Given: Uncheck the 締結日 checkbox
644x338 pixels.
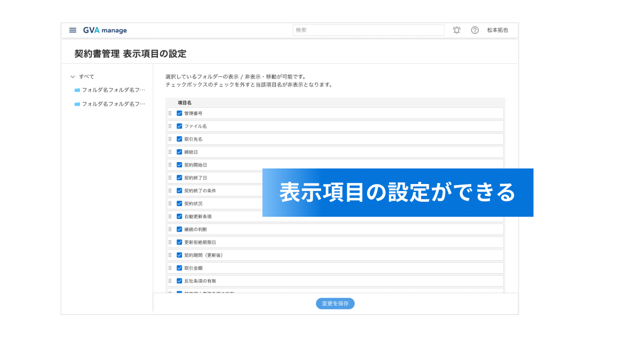Looking at the screenshot, I should pyautogui.click(x=179, y=152).
